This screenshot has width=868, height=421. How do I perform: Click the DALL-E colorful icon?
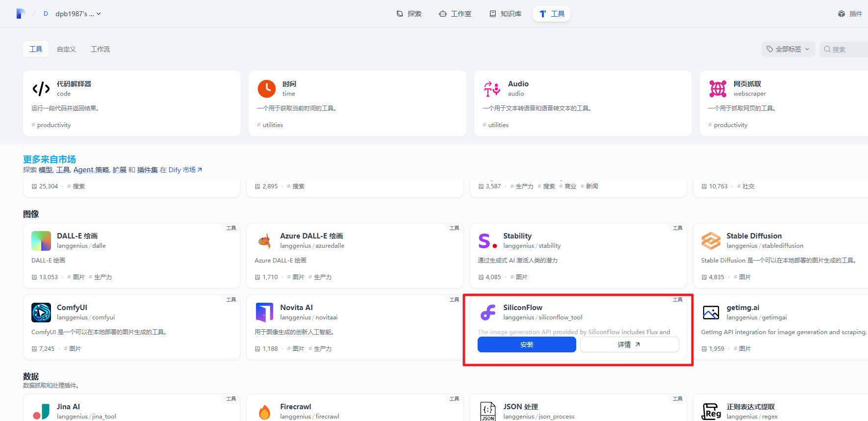coord(41,241)
